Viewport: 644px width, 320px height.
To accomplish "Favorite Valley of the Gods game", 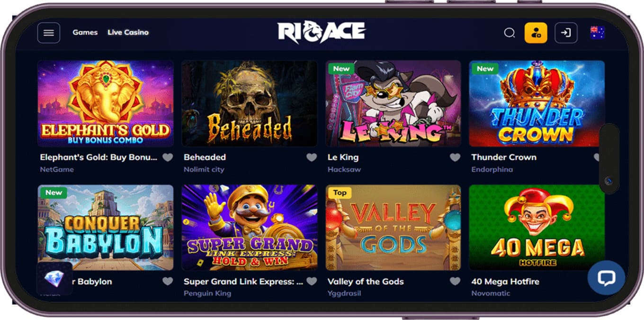I will (x=455, y=282).
